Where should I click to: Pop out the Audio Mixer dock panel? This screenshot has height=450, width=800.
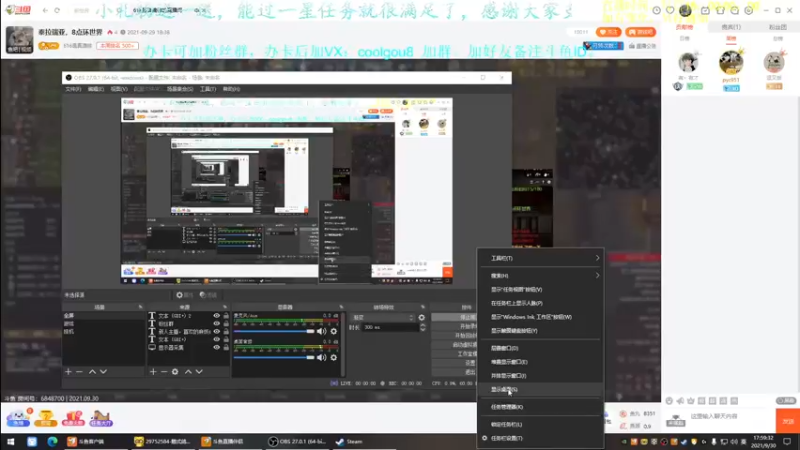[341, 307]
